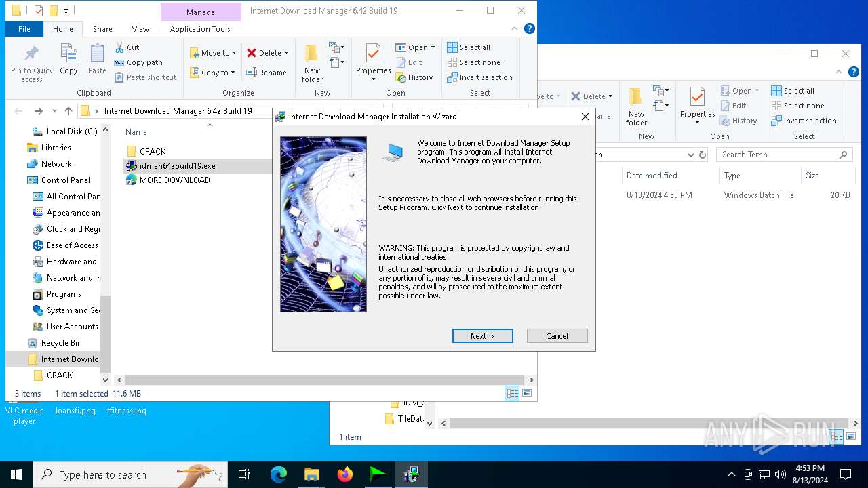Screen dimensions: 868x488
Task: Refresh the back window's address bar
Action: [703, 155]
